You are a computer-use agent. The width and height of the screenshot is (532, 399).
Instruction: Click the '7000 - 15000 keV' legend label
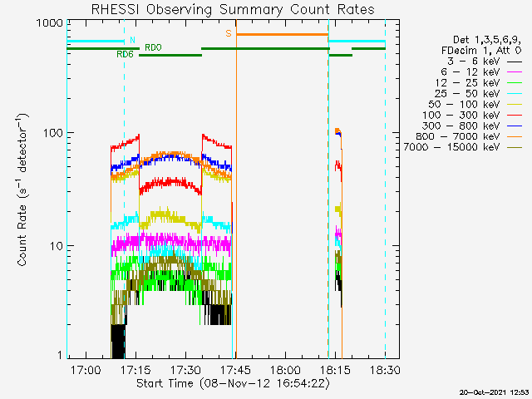tap(452, 147)
